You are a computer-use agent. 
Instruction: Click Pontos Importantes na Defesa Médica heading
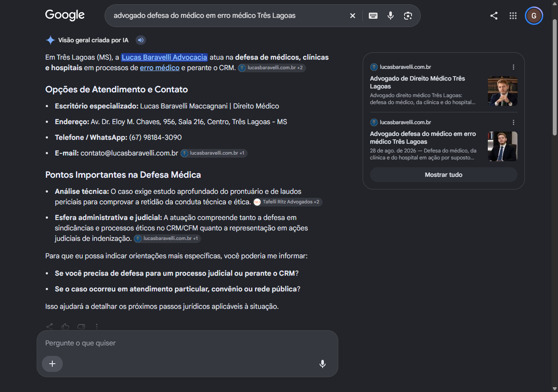tap(123, 175)
